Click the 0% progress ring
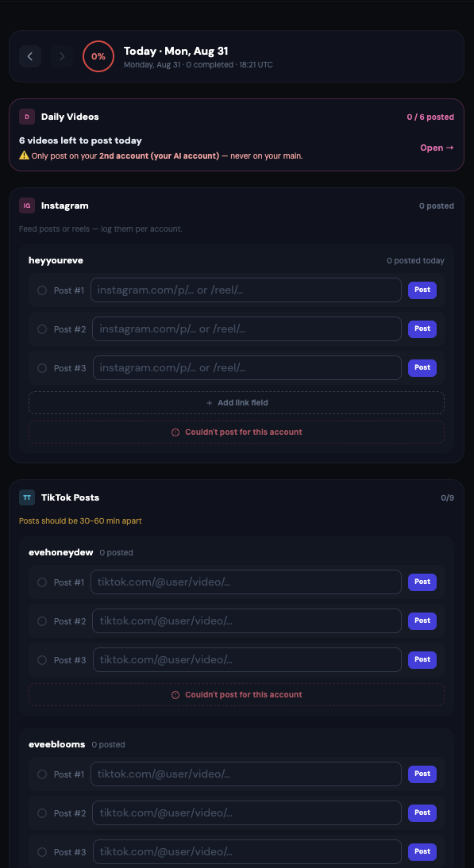The image size is (474, 868). (x=98, y=56)
